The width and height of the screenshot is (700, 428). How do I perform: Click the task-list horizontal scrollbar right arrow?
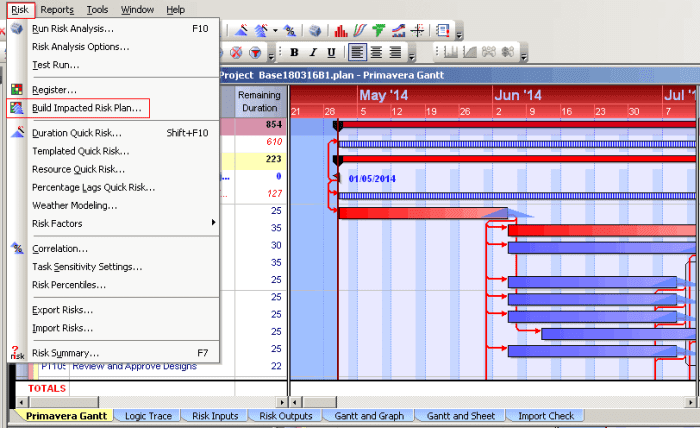281,402
